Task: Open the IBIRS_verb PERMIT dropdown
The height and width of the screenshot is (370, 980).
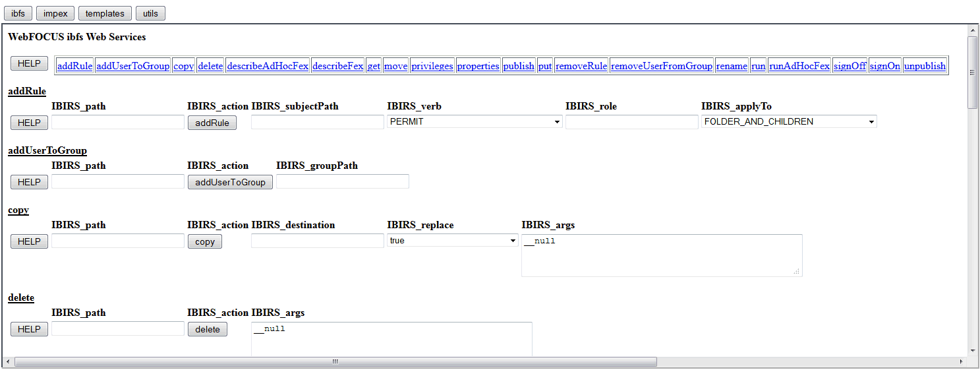Action: [x=475, y=121]
